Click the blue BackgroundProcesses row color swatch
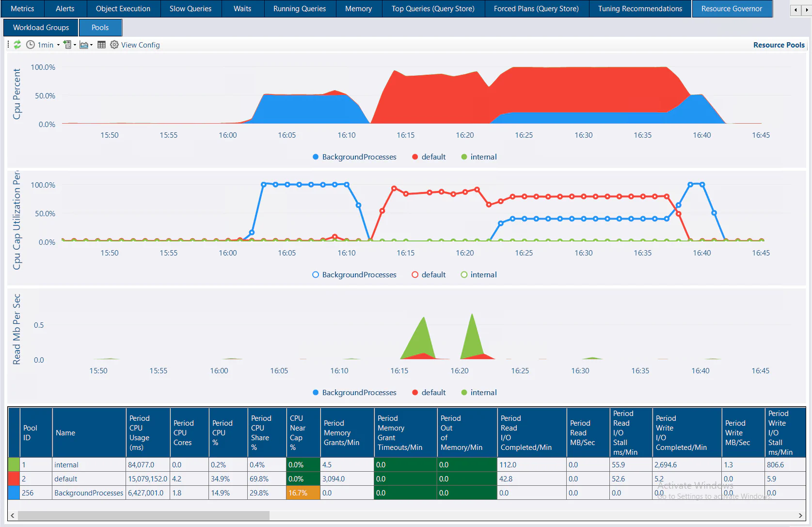812x527 pixels. 14,493
